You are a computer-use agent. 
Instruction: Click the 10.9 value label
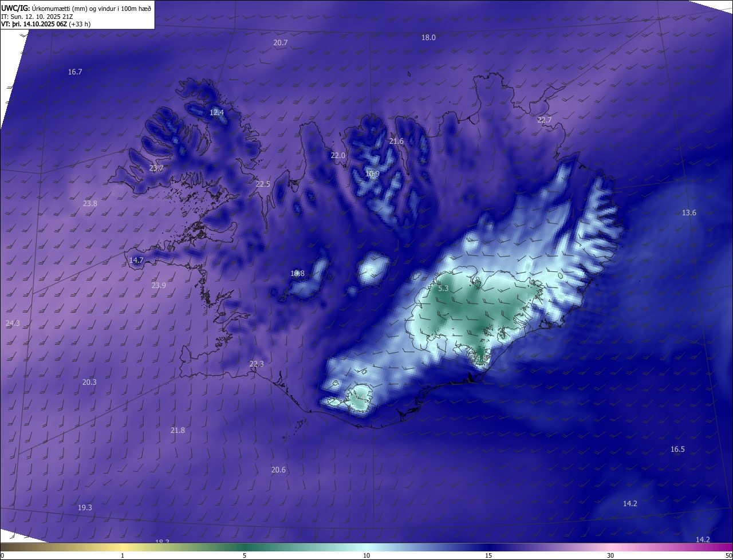pyautogui.click(x=372, y=173)
